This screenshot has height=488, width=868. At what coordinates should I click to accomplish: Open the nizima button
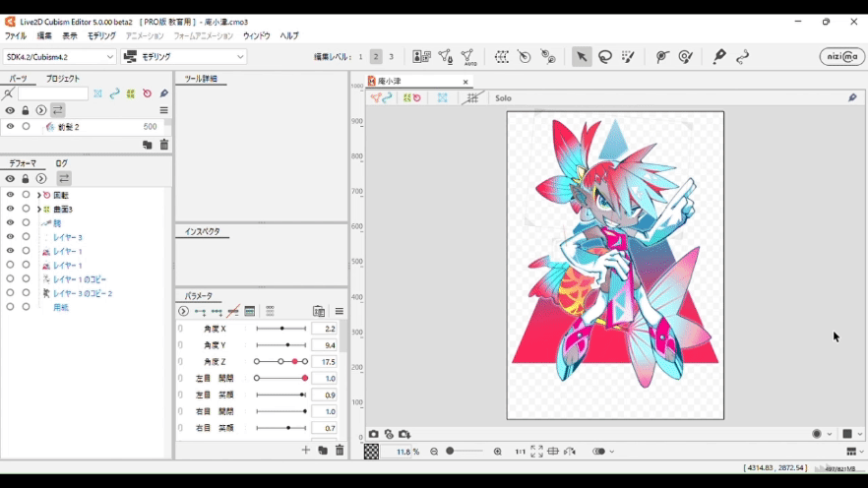pos(842,56)
